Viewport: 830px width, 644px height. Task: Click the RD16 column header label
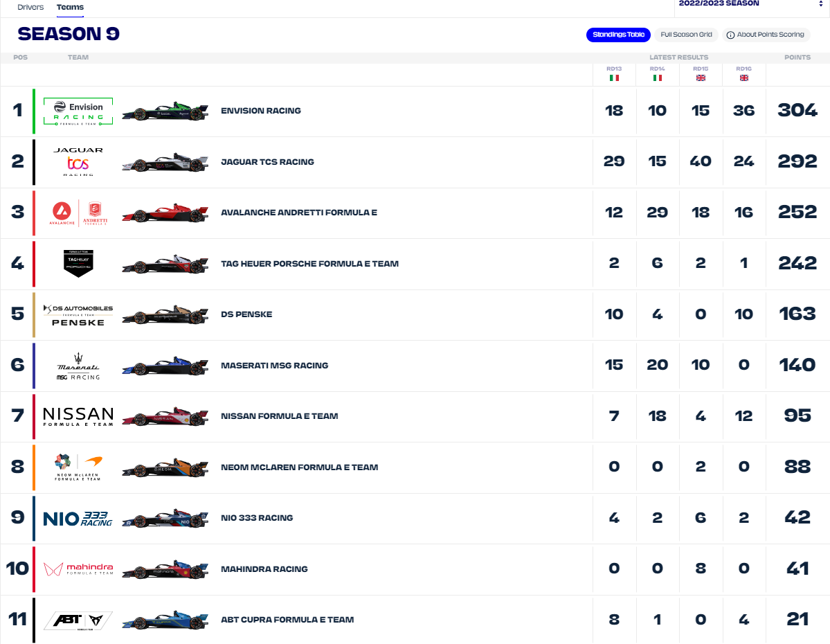(743, 69)
